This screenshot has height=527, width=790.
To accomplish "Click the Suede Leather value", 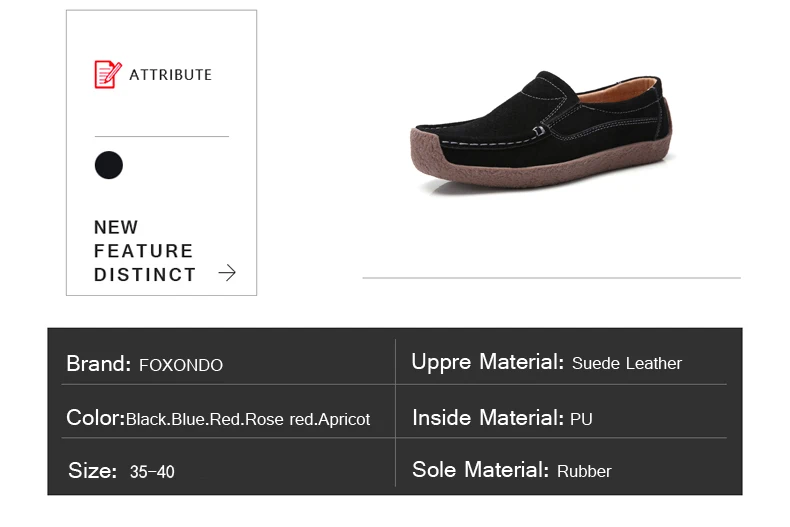I will (627, 363).
